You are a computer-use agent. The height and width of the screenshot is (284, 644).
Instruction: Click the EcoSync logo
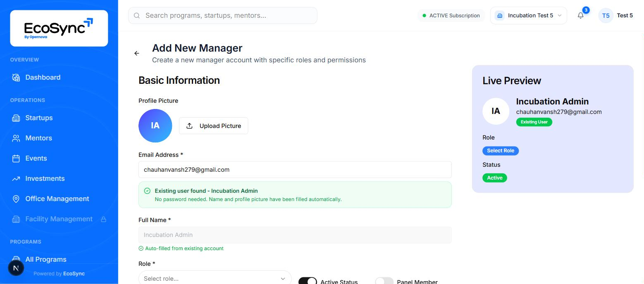pyautogui.click(x=59, y=28)
